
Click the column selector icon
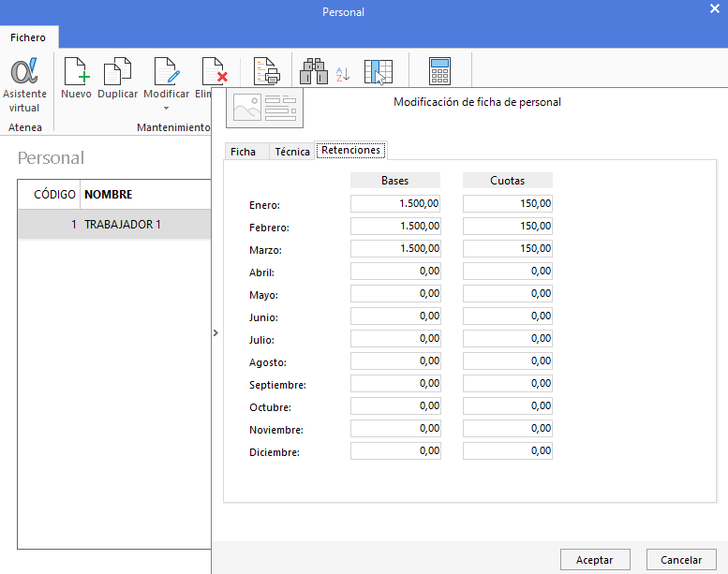coord(379,72)
